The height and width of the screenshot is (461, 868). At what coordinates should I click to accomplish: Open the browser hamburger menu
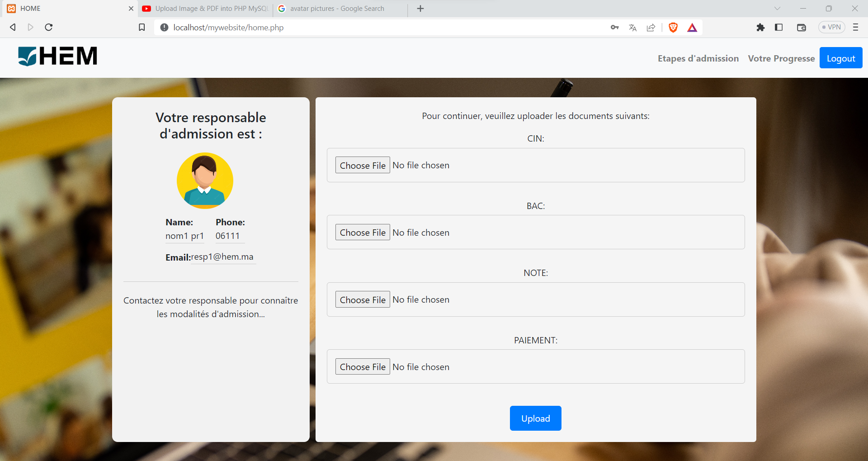[x=856, y=27]
